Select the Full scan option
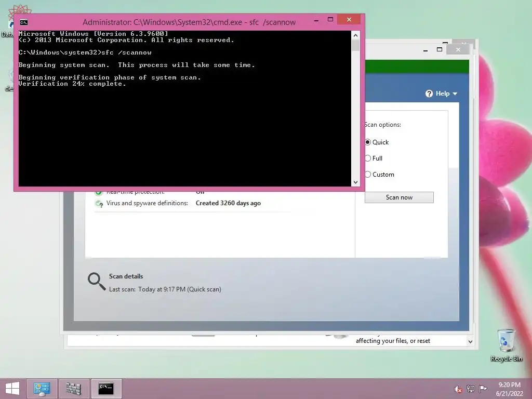This screenshot has width=532, height=399. 368,158
